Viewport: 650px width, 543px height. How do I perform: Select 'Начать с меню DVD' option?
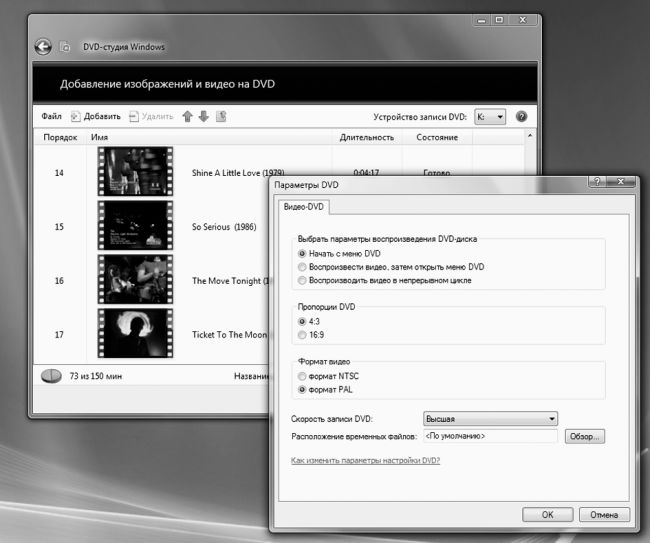click(303, 254)
